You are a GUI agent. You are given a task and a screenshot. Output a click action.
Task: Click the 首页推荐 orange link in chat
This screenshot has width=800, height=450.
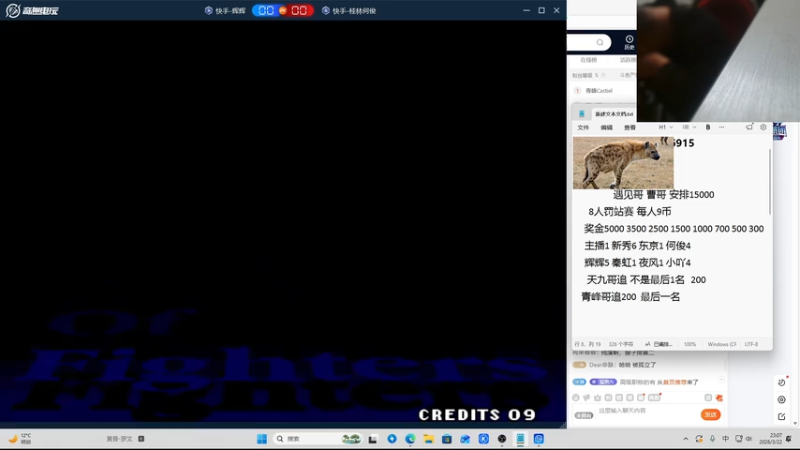pyautogui.click(x=674, y=382)
